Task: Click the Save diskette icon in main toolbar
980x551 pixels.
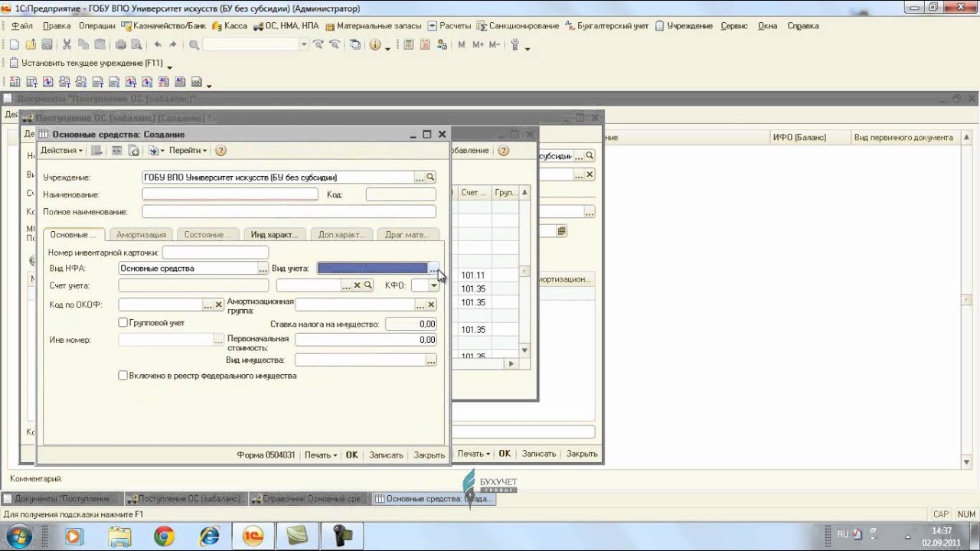Action: coord(47,45)
